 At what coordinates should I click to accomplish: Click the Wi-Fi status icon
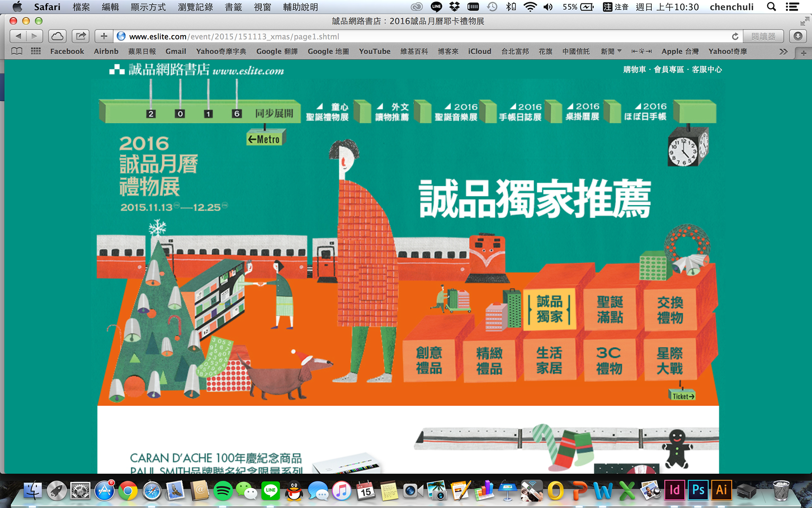(530, 7)
